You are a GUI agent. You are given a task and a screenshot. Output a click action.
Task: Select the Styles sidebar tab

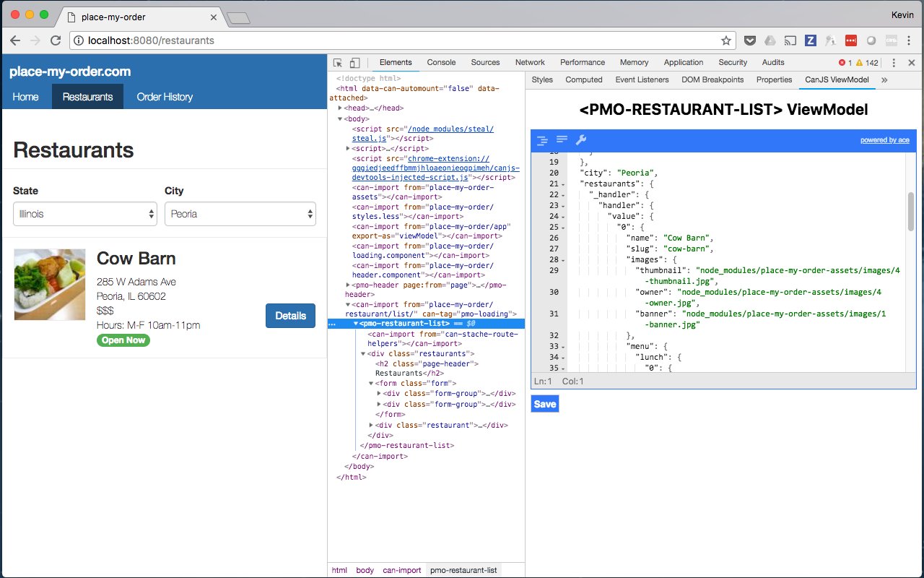(542, 79)
